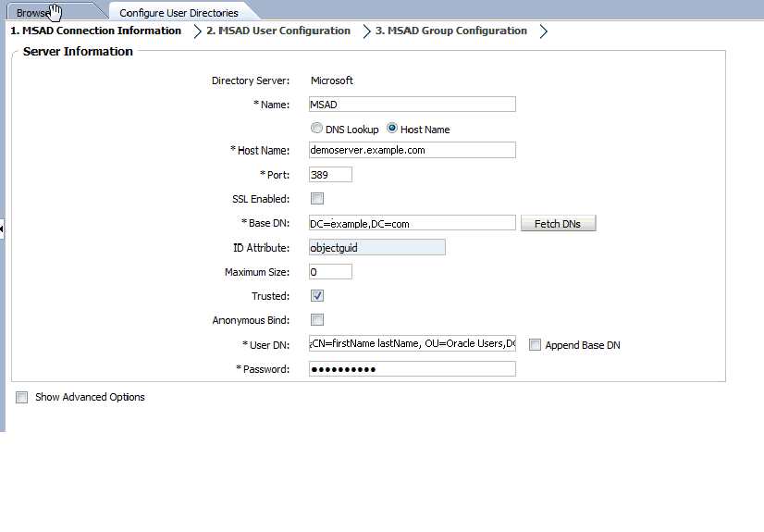Toggle the Anonymous Bind checkbox
Screen dimensions: 764x532
tap(317, 320)
